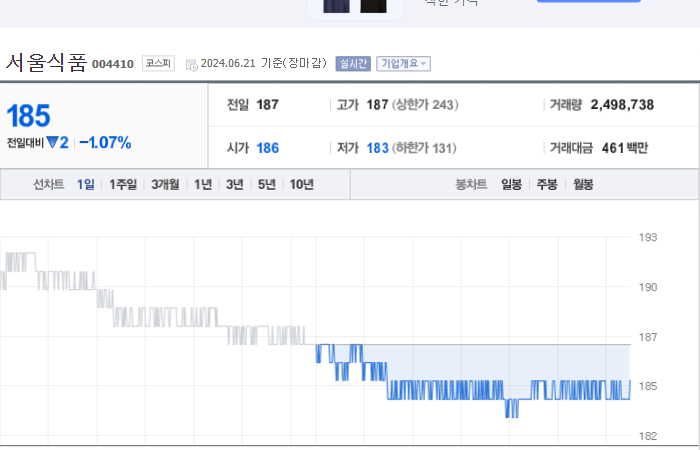The image size is (700, 450).
Task: Click the intraday price line chart
Action: click(315, 336)
